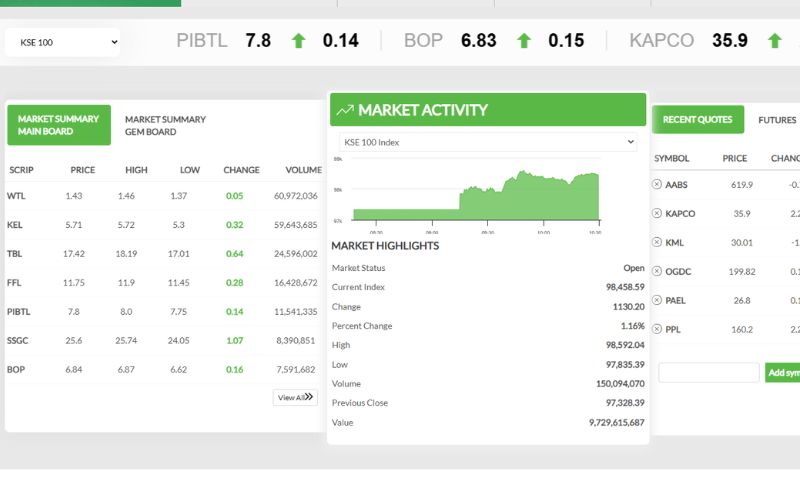The height and width of the screenshot is (480, 800).
Task: Click AABS symbol in recent quotes
Action: click(676, 185)
